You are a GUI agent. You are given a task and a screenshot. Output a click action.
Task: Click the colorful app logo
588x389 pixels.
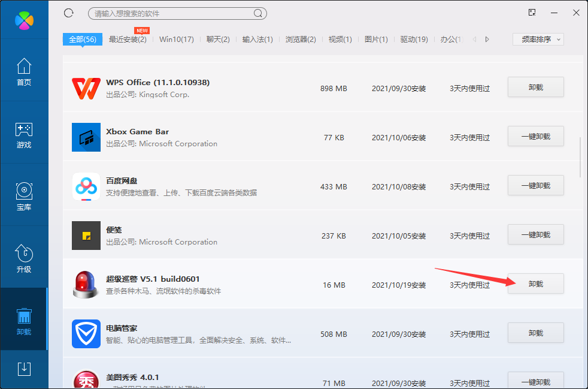click(24, 20)
